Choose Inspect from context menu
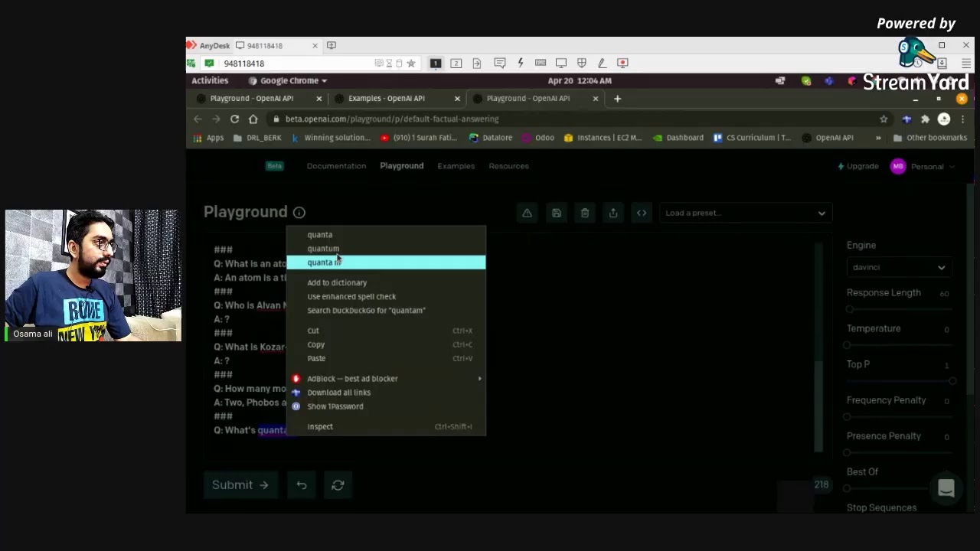Viewport: 980px width, 551px height. (x=386, y=426)
